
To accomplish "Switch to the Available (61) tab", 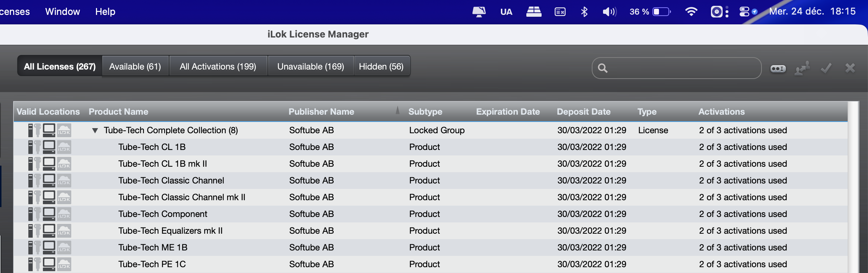I will coord(135,67).
